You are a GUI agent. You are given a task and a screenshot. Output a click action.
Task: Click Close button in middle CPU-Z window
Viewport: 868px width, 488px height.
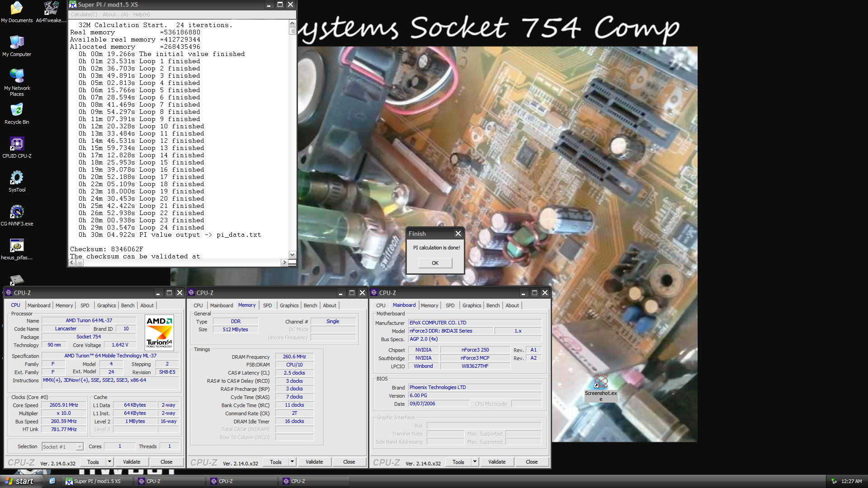tap(349, 462)
